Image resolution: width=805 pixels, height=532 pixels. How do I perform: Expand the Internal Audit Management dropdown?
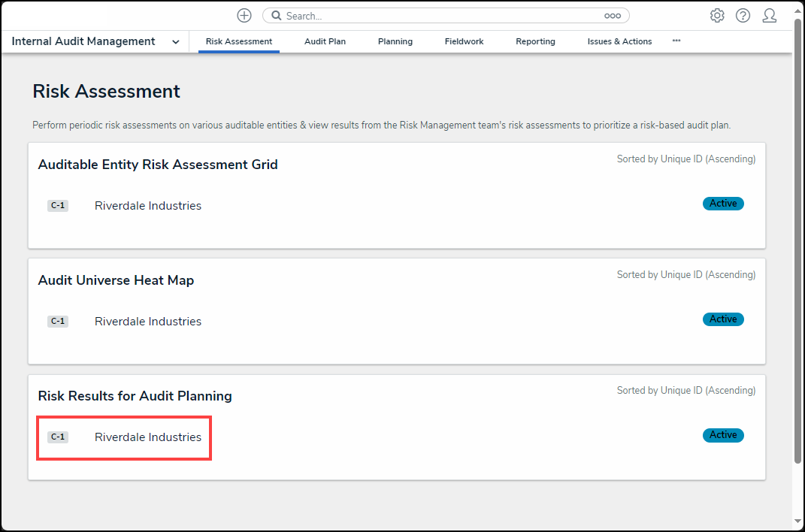pos(176,42)
